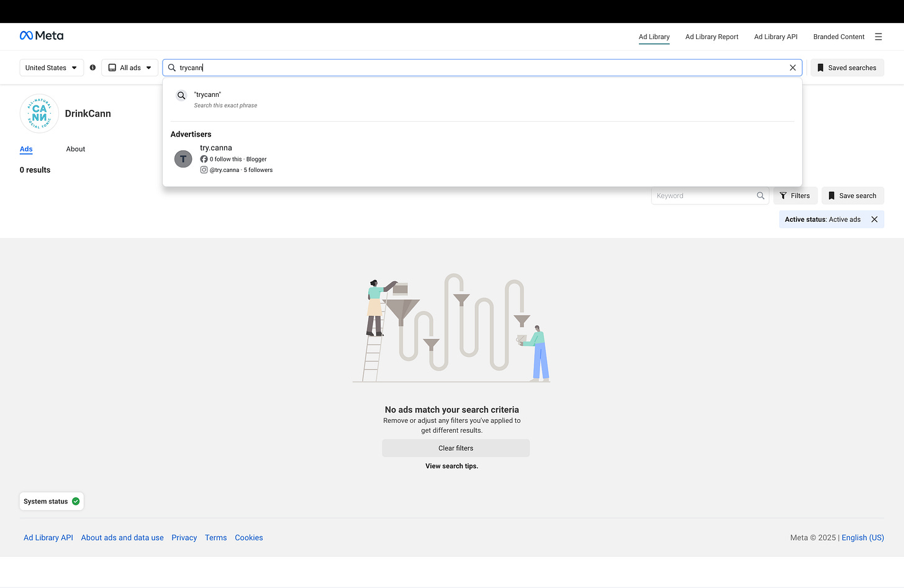The height and width of the screenshot is (588, 904).
Task: Switch to the Ads tab
Action: 26,149
